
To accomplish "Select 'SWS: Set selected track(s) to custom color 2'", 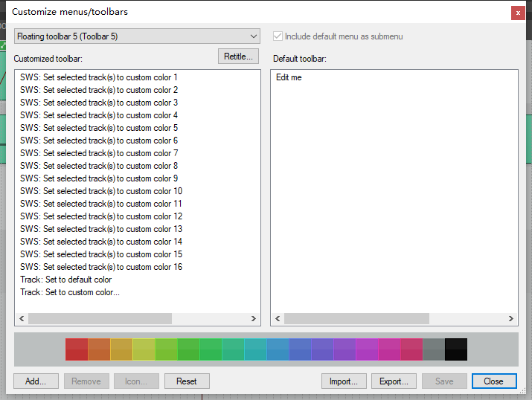I will coord(99,90).
